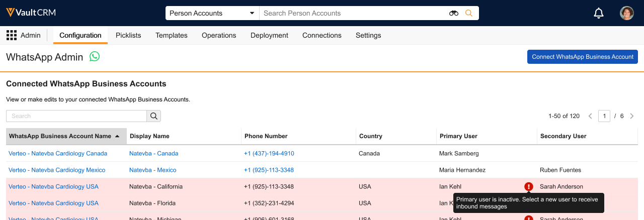Click the red inactive user warning icon
The height and width of the screenshot is (220, 644).
(x=528, y=186)
